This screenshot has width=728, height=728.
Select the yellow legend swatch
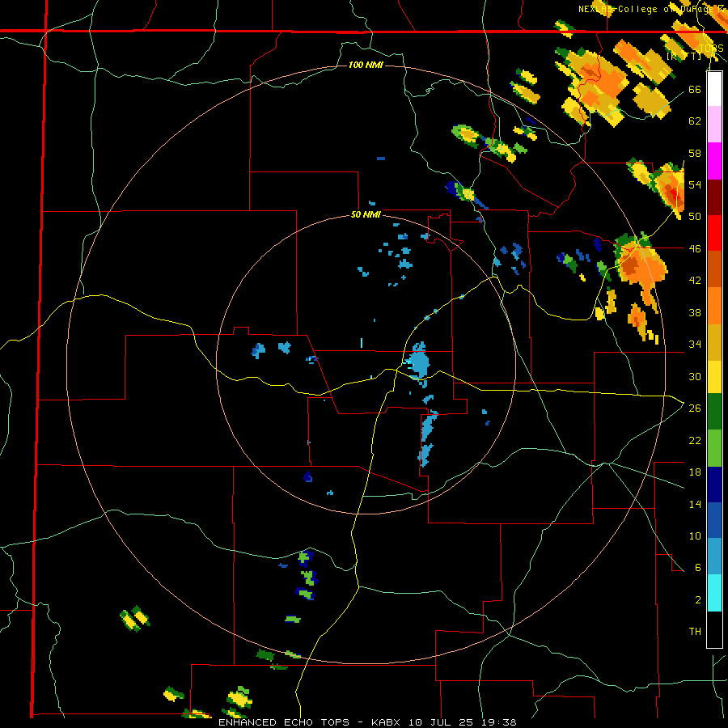click(714, 376)
